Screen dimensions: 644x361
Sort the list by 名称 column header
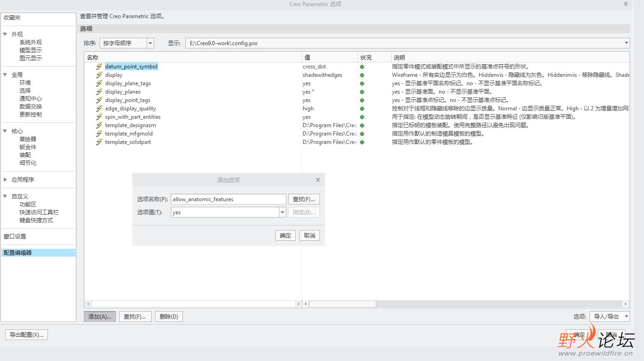click(193, 58)
